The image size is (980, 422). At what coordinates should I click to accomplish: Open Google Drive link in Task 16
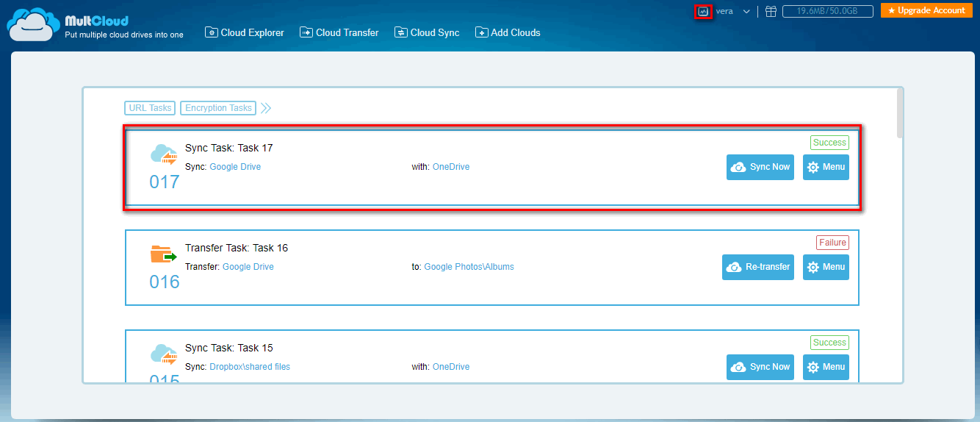[248, 267]
